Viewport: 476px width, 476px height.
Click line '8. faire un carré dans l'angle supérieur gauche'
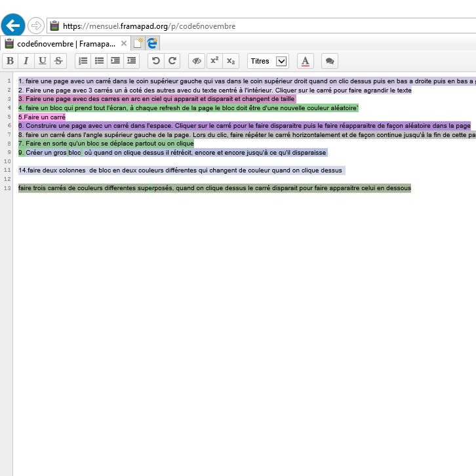247,134
